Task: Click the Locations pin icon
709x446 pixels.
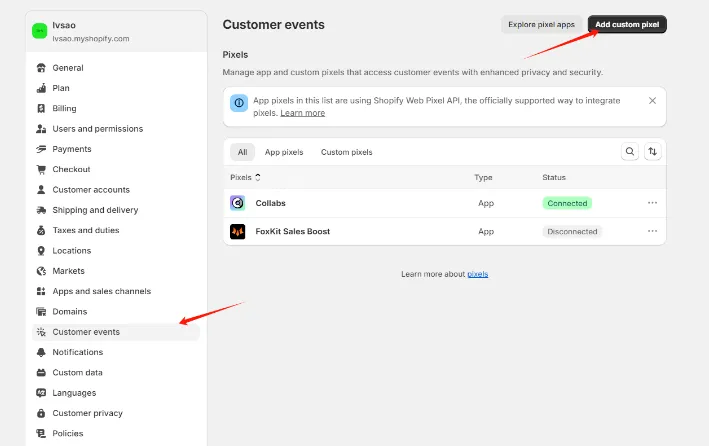Action: 41,251
